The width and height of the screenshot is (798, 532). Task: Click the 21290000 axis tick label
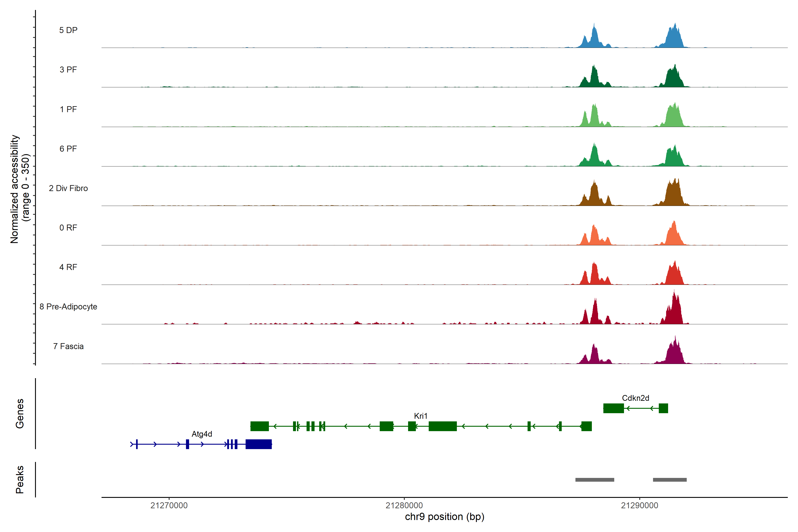(639, 506)
